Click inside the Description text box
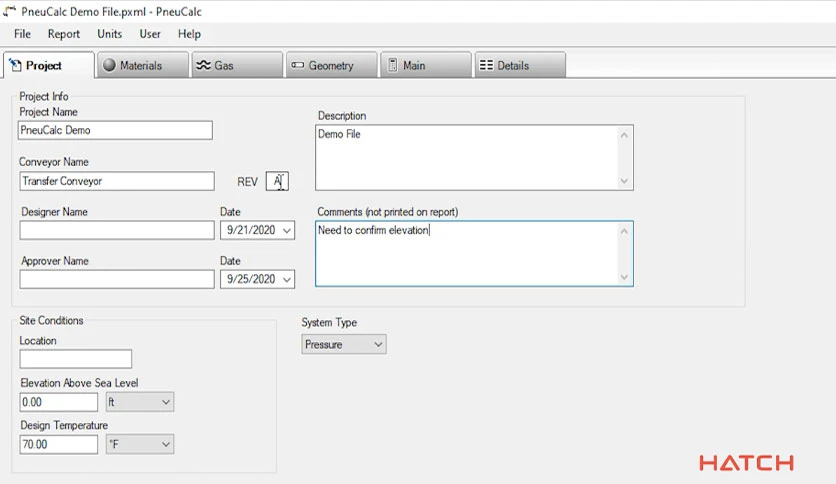Screen dimensions: 836x484 click(467, 158)
